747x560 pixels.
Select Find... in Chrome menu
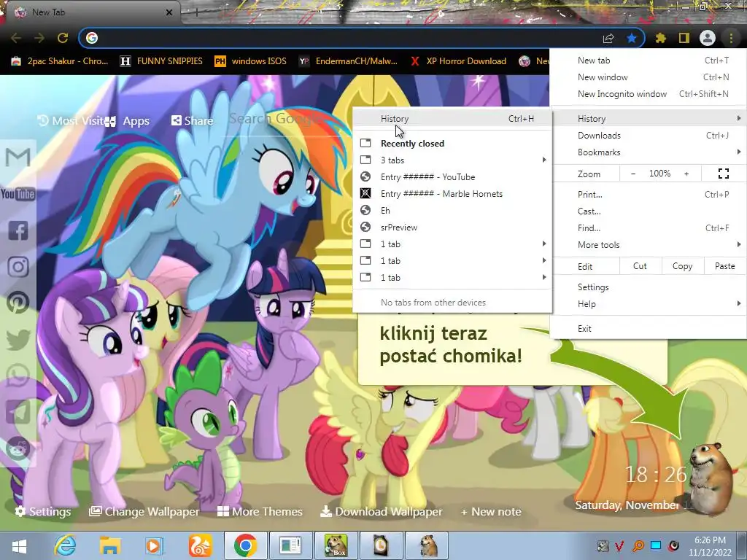[x=649, y=228]
